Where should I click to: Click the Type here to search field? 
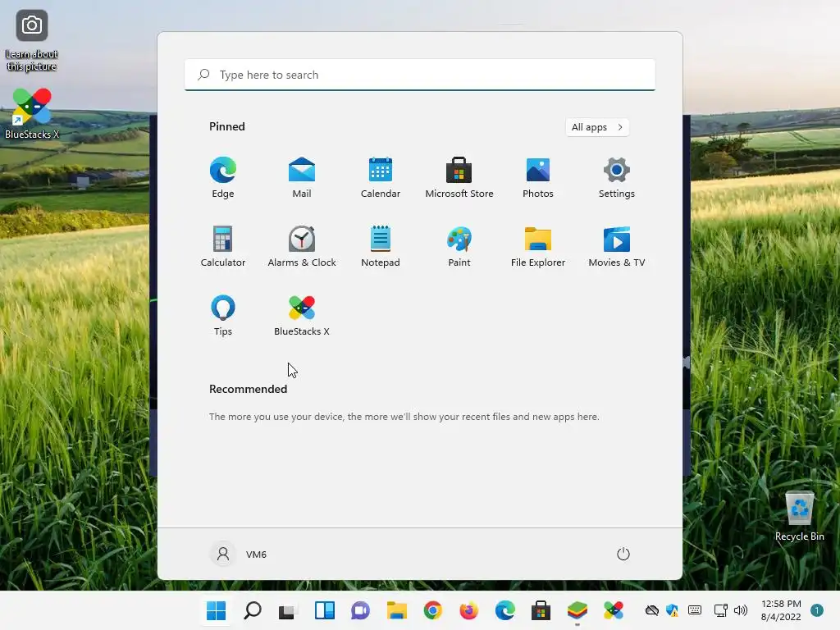[420, 75]
